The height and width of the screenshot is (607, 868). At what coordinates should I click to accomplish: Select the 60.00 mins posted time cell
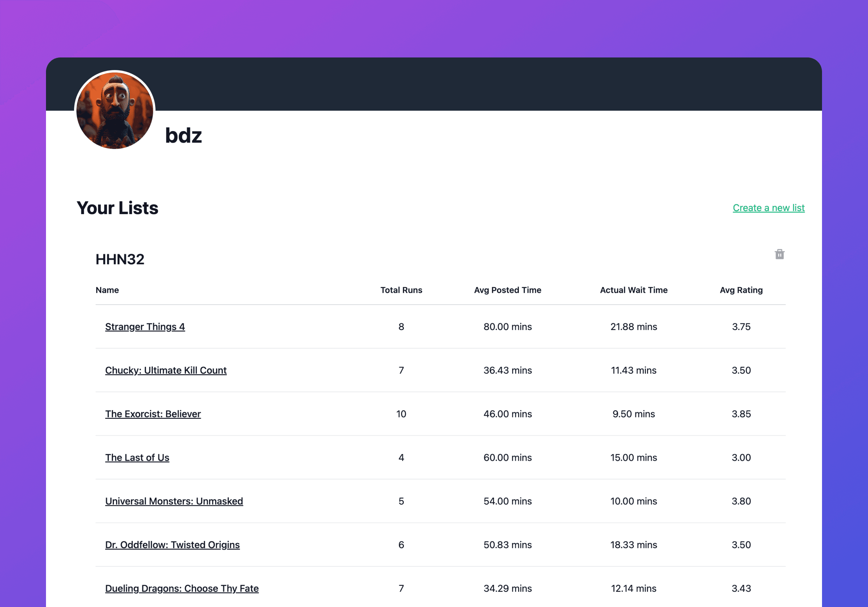(x=507, y=458)
